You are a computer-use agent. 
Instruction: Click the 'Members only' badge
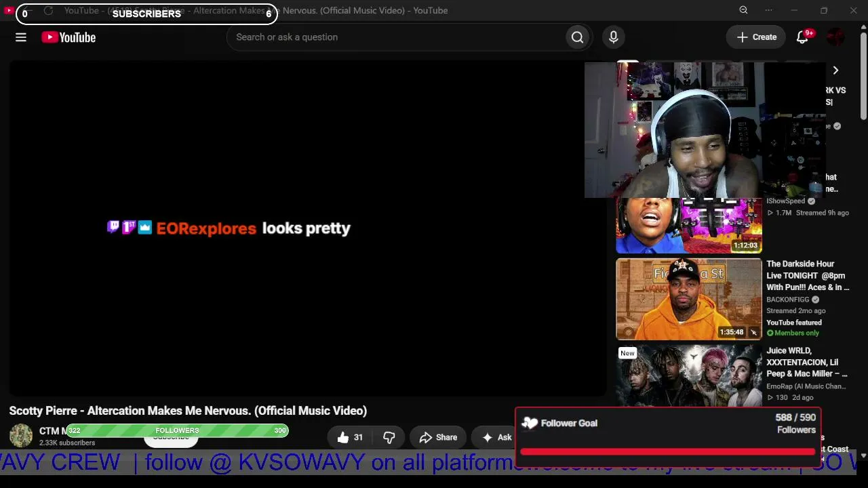click(x=793, y=333)
